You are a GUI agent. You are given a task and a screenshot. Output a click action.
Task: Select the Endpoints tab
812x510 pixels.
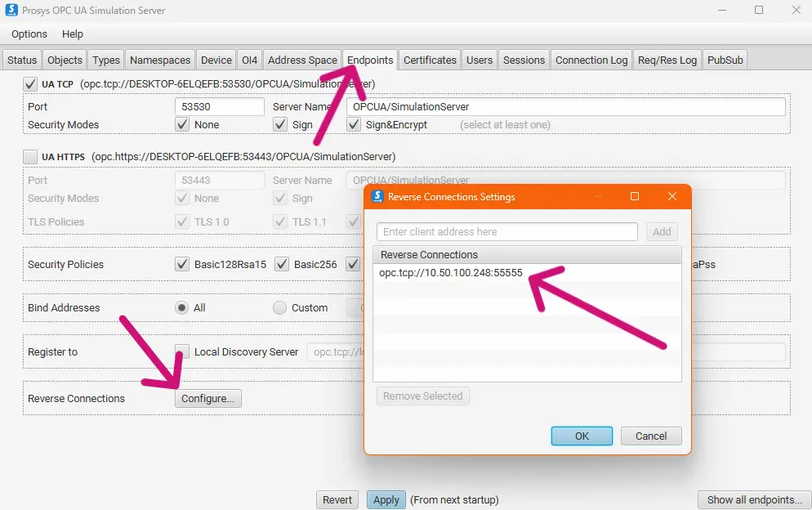point(370,60)
